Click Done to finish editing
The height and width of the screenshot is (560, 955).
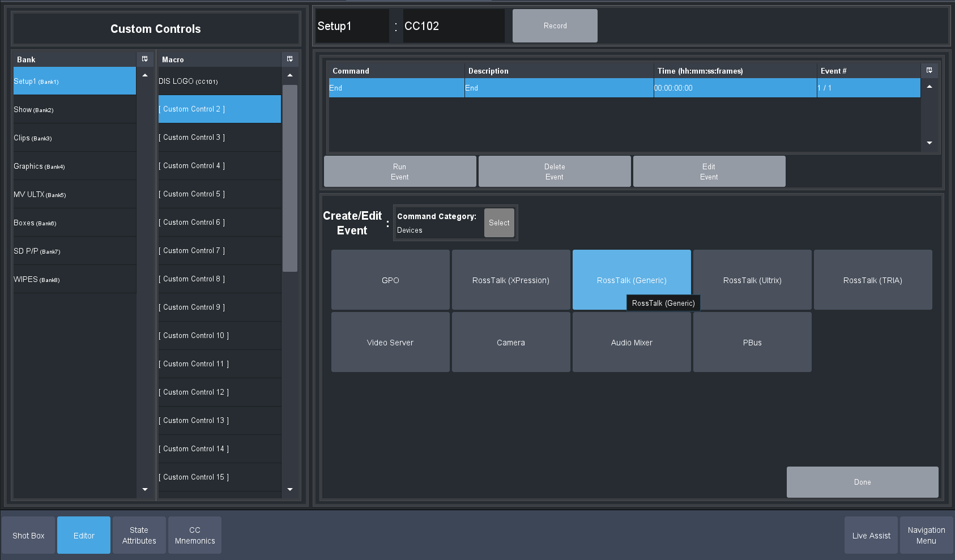tap(862, 482)
